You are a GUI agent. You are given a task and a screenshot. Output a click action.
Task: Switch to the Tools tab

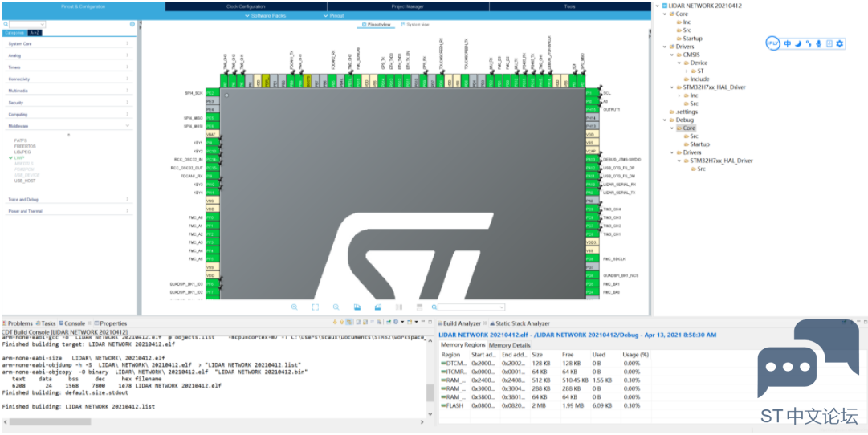[x=569, y=6]
